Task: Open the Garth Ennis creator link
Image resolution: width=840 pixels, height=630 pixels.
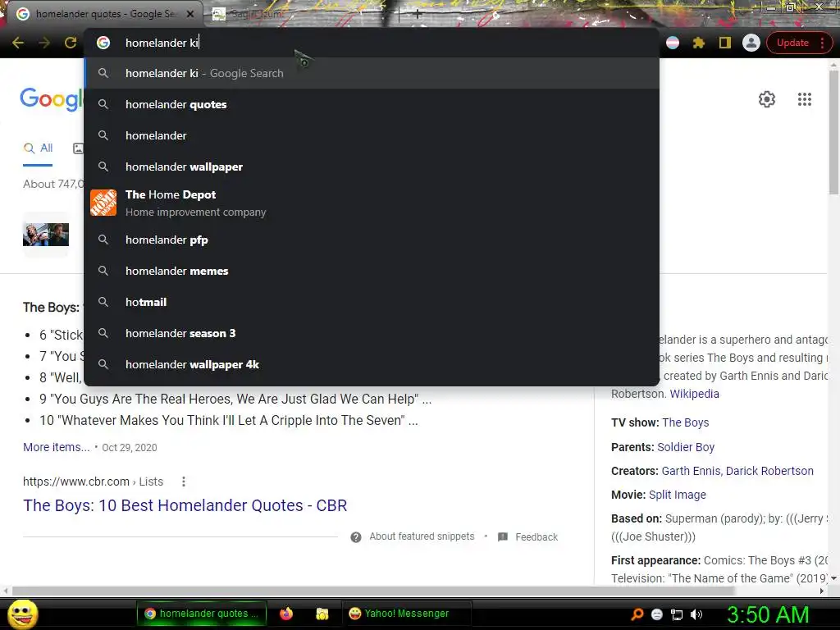Action: click(692, 471)
